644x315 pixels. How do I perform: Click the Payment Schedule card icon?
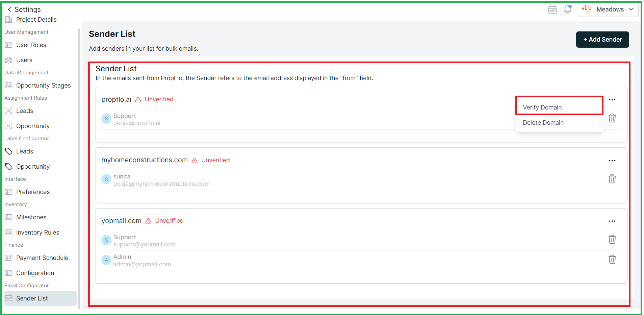click(x=9, y=258)
